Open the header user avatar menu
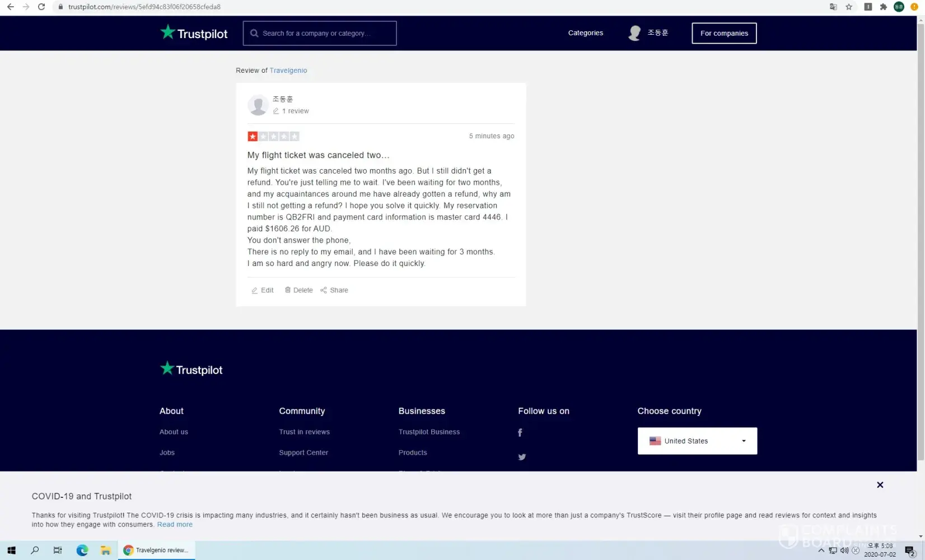The image size is (925, 560). coord(634,33)
